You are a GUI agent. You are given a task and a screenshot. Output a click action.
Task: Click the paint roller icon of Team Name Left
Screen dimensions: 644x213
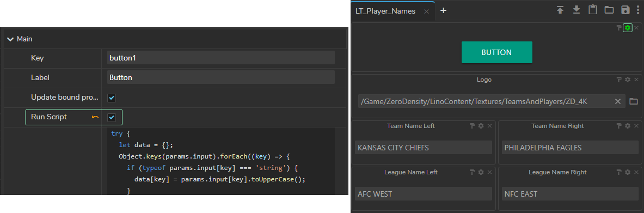click(x=473, y=126)
